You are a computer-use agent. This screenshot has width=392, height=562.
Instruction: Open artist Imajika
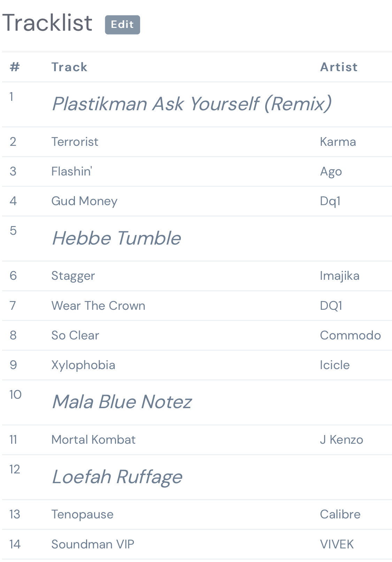coord(339,276)
